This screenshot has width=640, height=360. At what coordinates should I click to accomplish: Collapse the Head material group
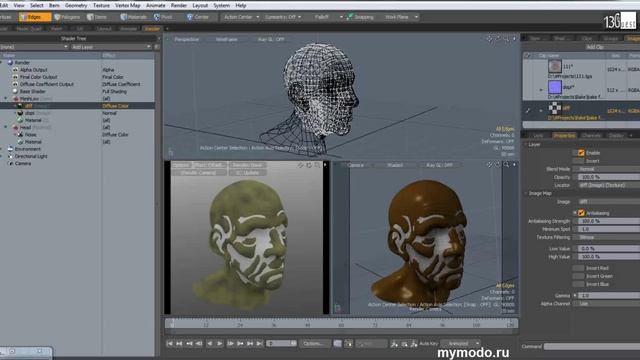(x=6, y=127)
